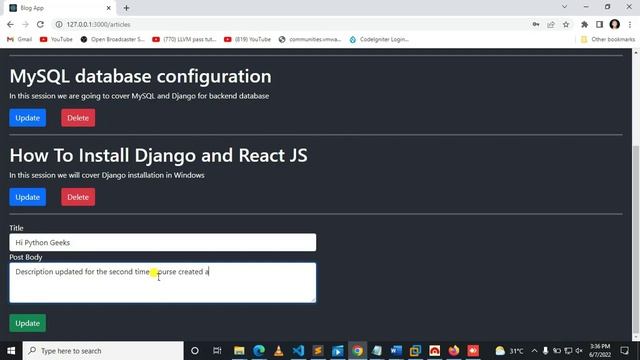The height and width of the screenshot is (360, 640).
Task: Open the tab search chevron
Action: (564, 7)
